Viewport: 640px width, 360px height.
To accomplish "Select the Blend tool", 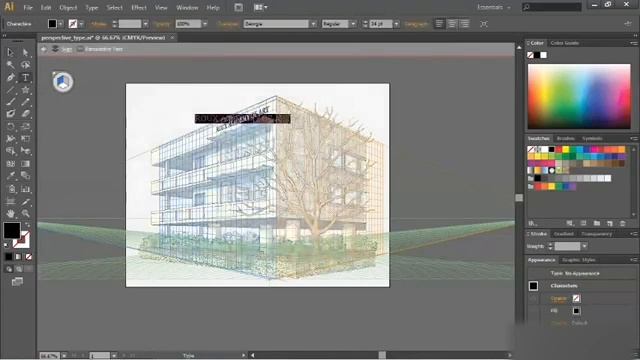I will (x=25, y=176).
